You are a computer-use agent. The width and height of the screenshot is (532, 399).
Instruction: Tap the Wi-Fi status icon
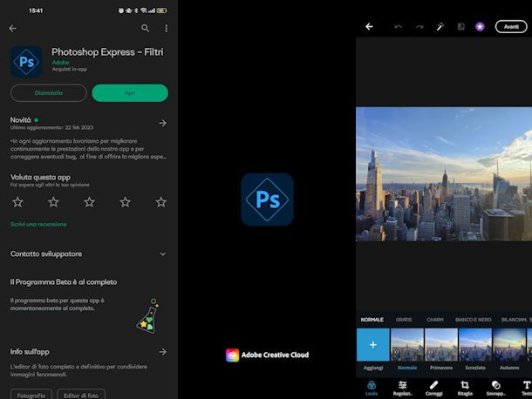[x=144, y=10]
